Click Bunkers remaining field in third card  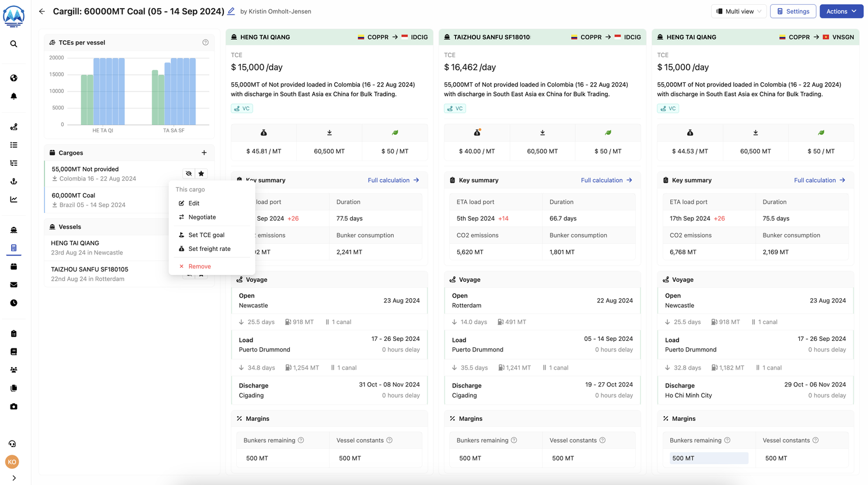(708, 458)
